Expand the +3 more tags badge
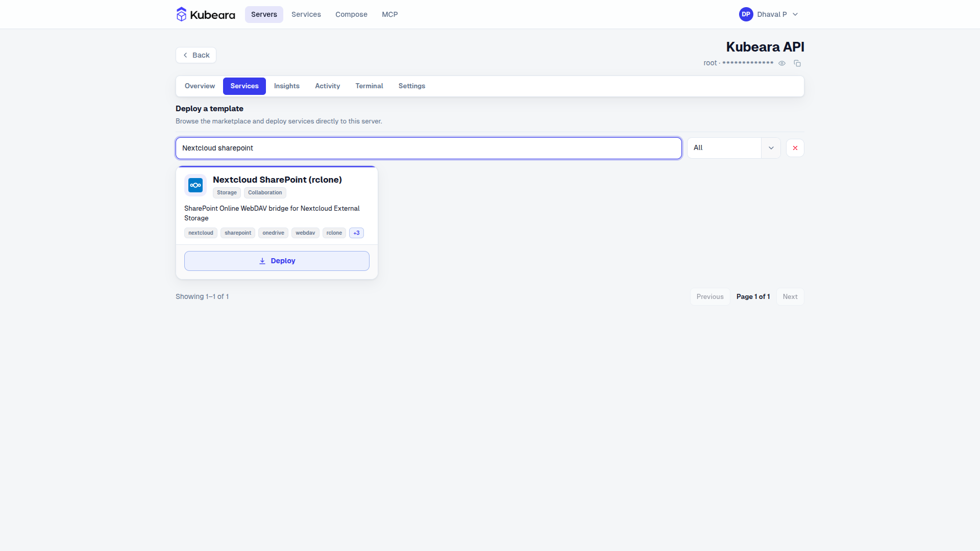 point(356,233)
